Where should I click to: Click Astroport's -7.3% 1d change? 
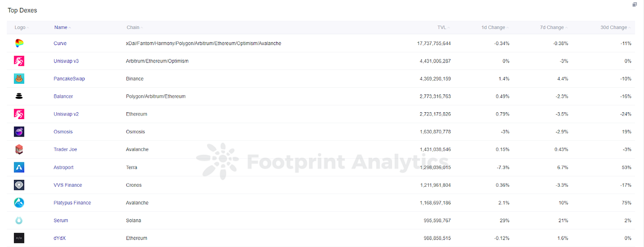(502, 167)
